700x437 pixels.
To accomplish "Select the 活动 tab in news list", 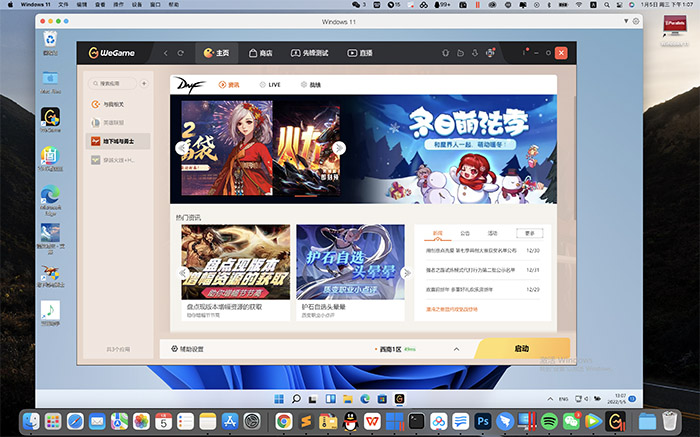I will (492, 233).
